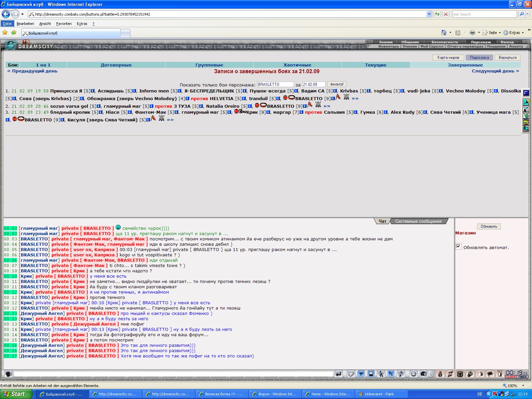This screenshot has width=532, height=399.
Task: Go to Предыдущий день link
Action: coord(32,71)
